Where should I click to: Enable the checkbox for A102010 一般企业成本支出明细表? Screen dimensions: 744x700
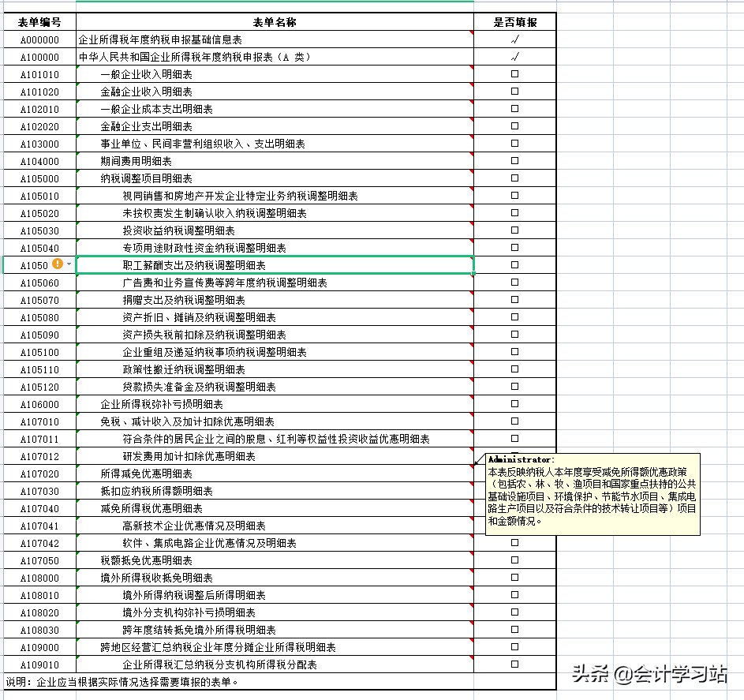point(515,109)
